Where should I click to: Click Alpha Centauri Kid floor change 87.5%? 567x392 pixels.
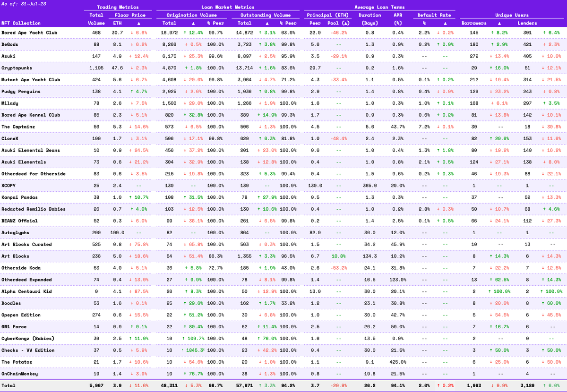click(139, 291)
